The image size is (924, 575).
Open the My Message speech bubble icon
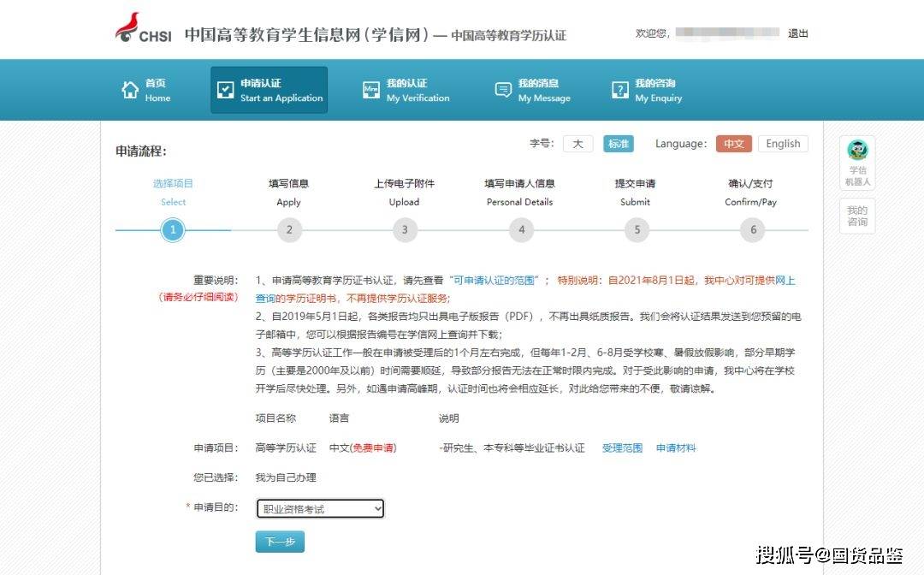(x=503, y=90)
